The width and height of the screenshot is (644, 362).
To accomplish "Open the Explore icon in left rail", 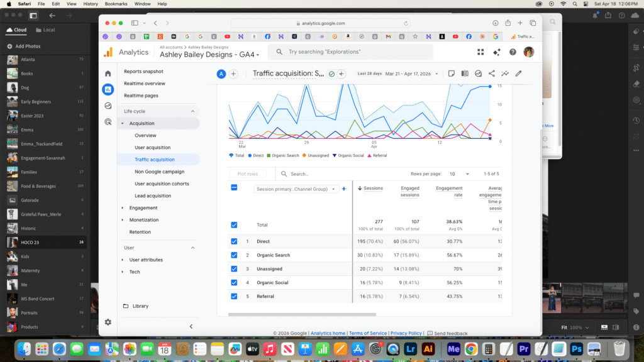I will 108,106.
